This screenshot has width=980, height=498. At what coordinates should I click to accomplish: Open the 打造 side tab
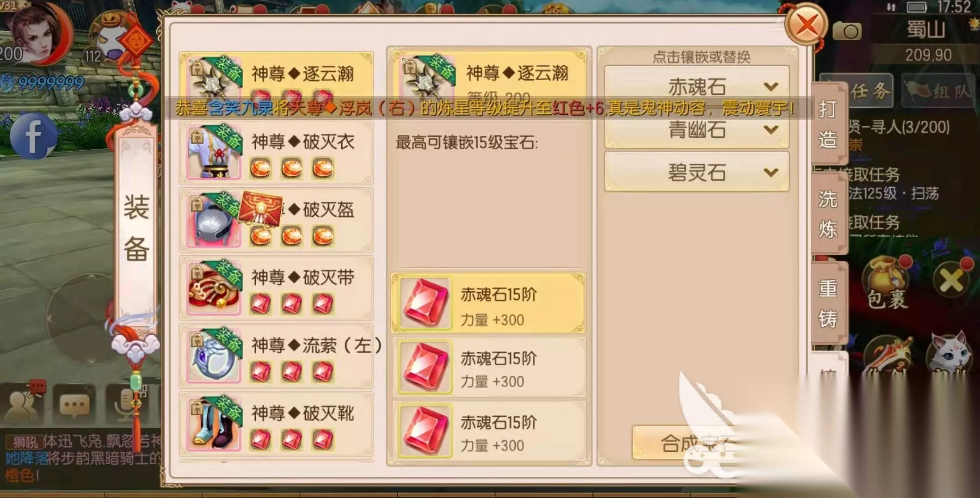tap(828, 123)
